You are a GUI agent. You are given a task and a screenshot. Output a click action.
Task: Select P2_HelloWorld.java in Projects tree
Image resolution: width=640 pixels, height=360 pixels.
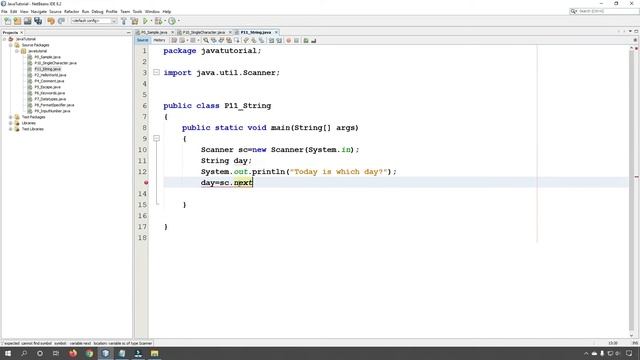(50, 75)
